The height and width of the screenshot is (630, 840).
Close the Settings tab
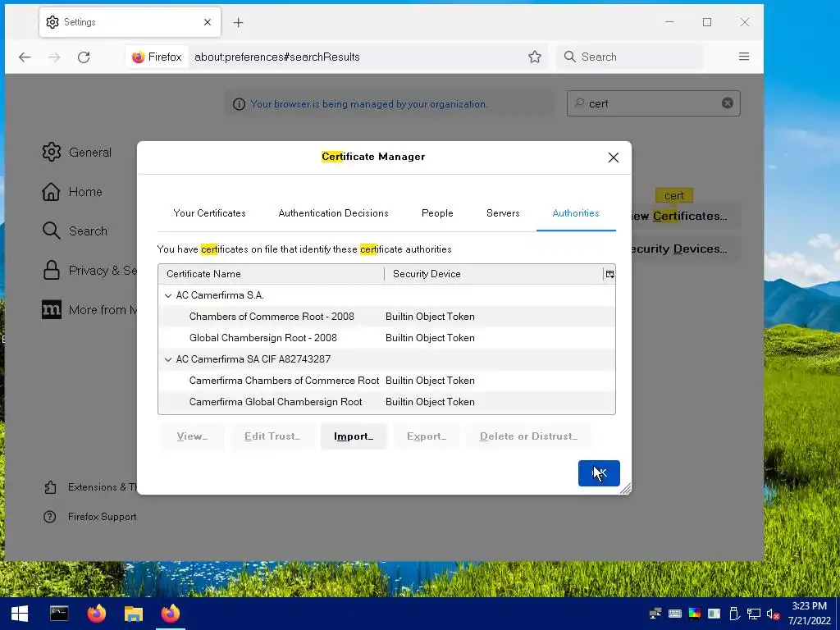208,22
